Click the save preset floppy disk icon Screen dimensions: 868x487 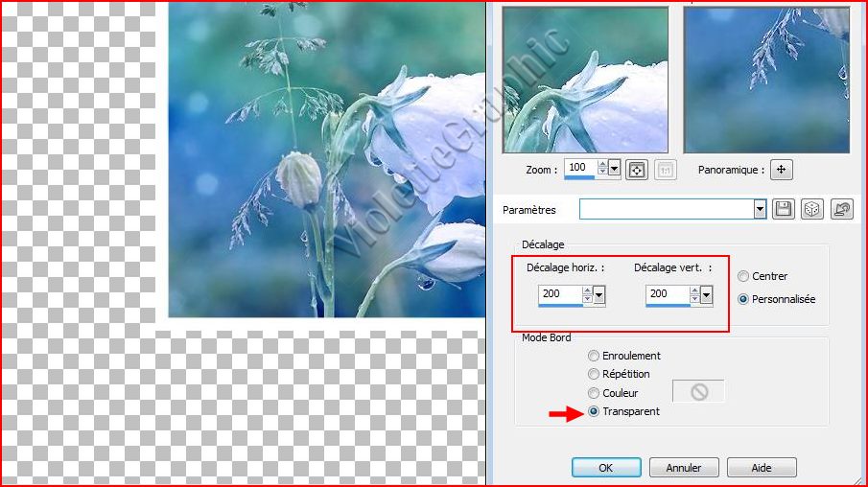pyautogui.click(x=783, y=209)
